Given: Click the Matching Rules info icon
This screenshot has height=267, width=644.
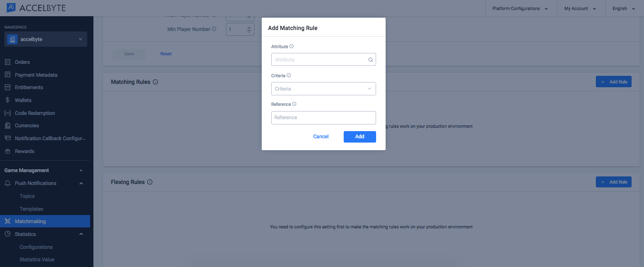Looking at the screenshot, I should pyautogui.click(x=155, y=82).
